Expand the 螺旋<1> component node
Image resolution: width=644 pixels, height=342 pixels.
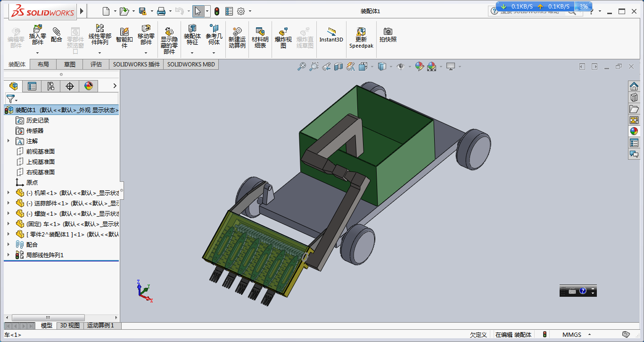(8, 213)
